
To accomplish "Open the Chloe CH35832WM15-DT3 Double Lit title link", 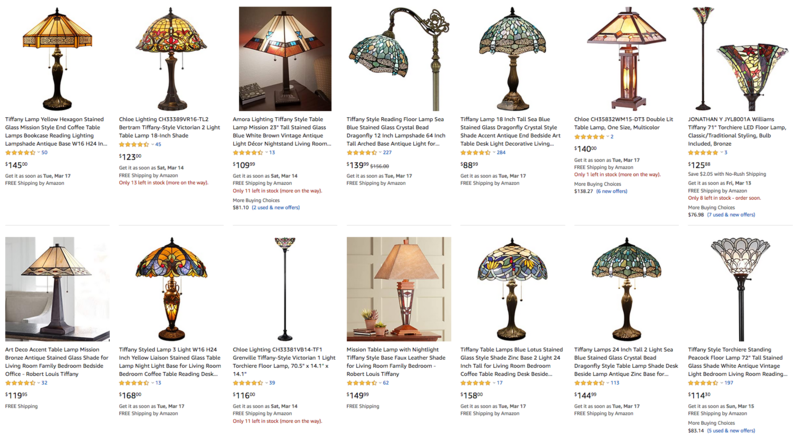I will point(623,123).
